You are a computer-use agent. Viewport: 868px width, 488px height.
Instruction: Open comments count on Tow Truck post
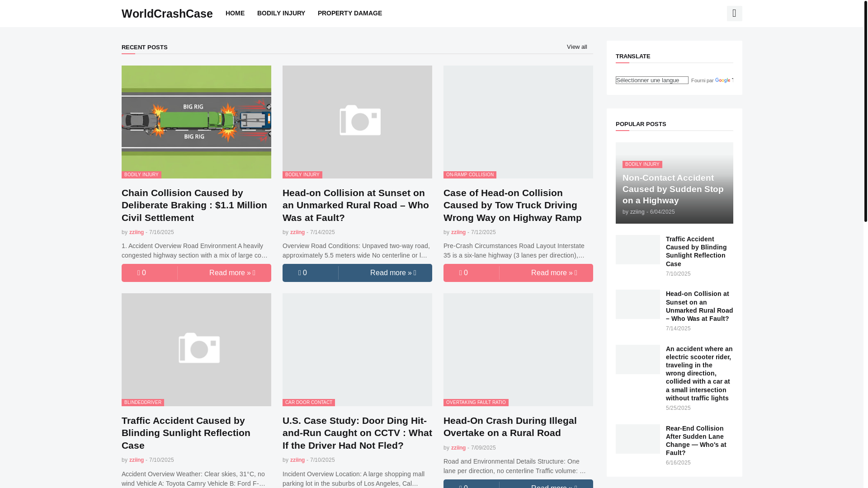(463, 273)
